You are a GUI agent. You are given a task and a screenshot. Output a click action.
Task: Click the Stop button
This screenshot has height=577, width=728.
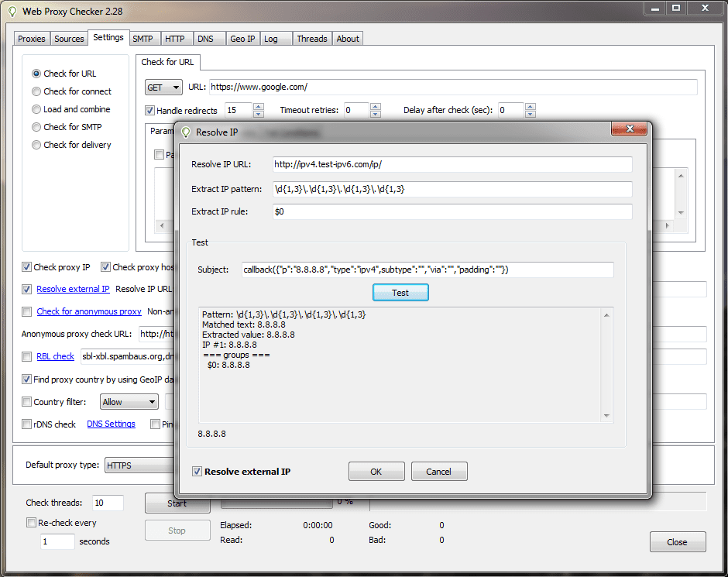[x=177, y=530]
